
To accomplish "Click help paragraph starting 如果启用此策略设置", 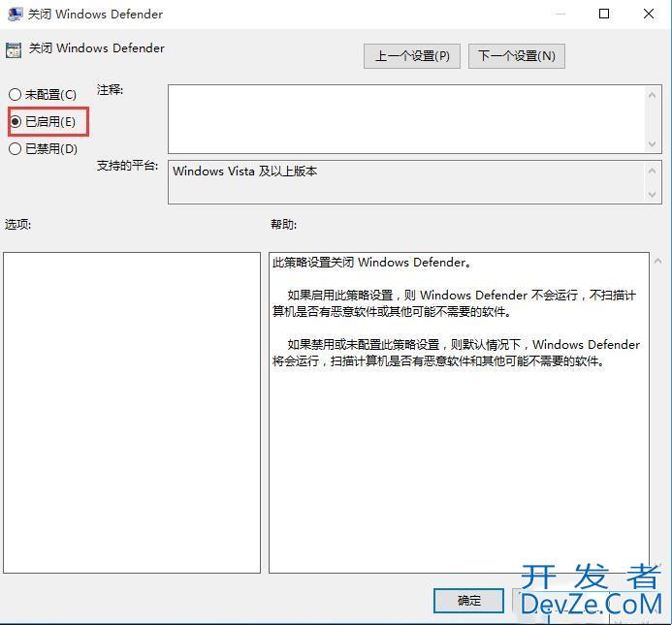I will pyautogui.click(x=454, y=303).
